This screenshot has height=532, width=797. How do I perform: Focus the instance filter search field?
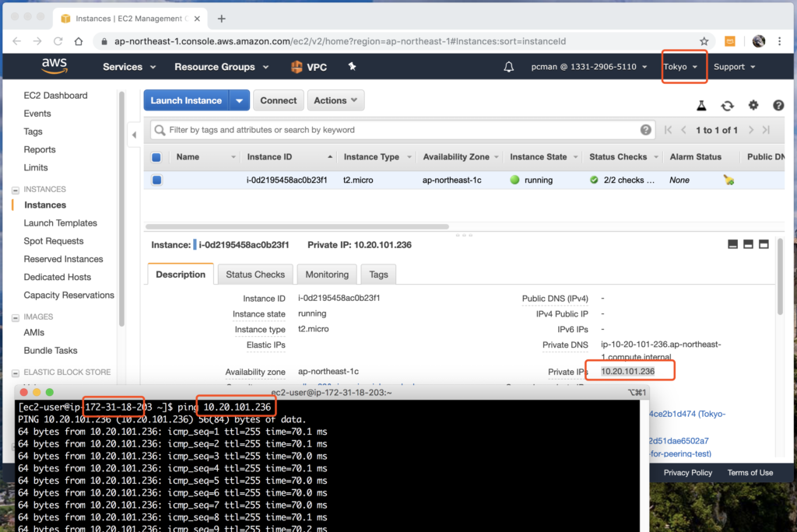click(404, 130)
